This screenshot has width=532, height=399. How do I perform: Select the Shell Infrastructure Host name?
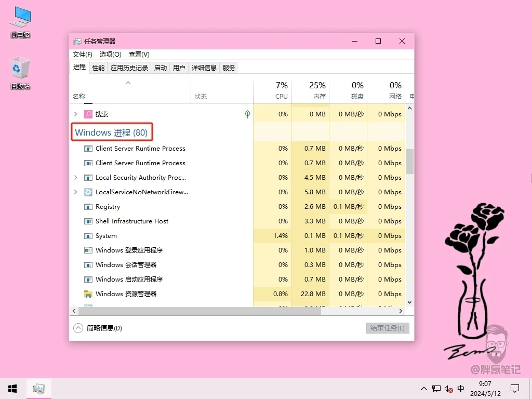pos(132,221)
